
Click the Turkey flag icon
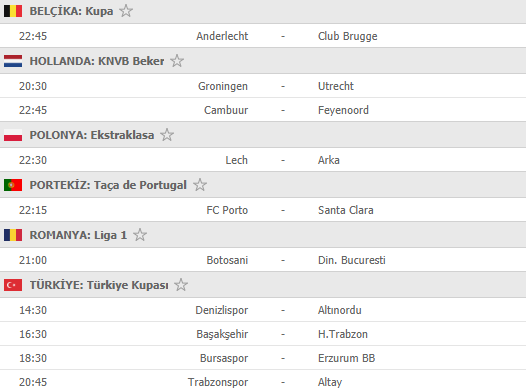pos(13,285)
